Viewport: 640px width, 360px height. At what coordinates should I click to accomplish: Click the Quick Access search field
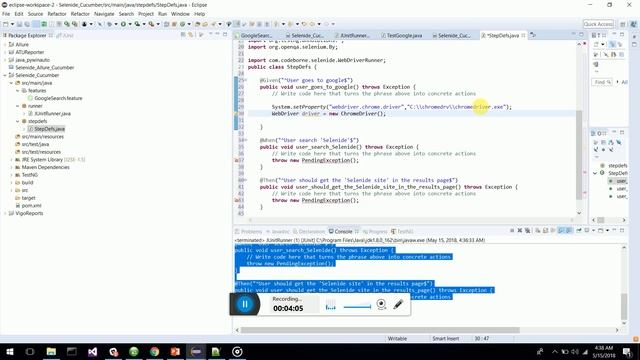[x=598, y=24]
